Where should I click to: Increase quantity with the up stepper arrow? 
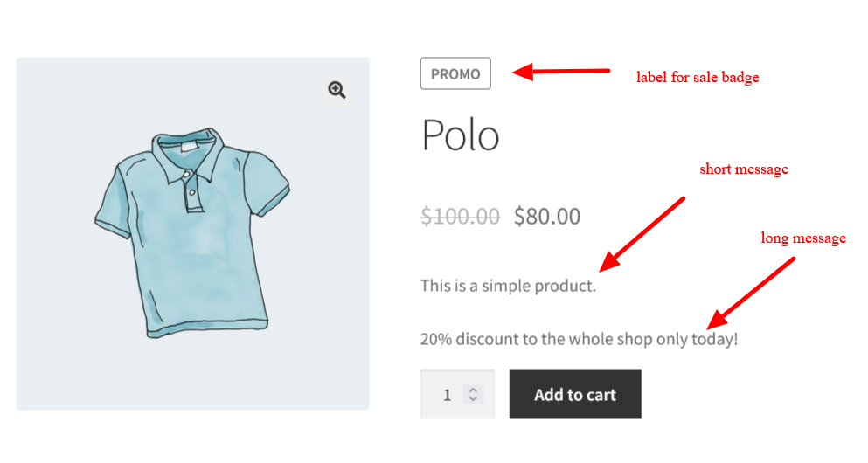(x=473, y=390)
